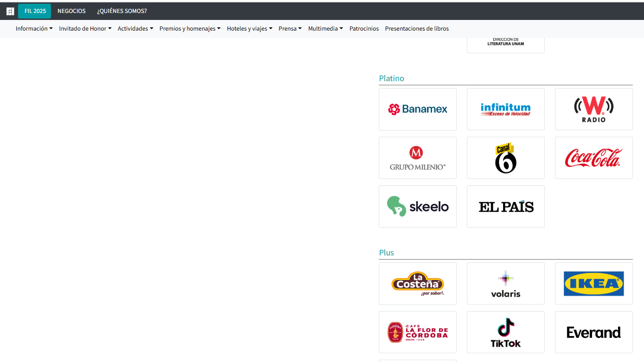Open the Grupo Milenio logo

[417, 158]
